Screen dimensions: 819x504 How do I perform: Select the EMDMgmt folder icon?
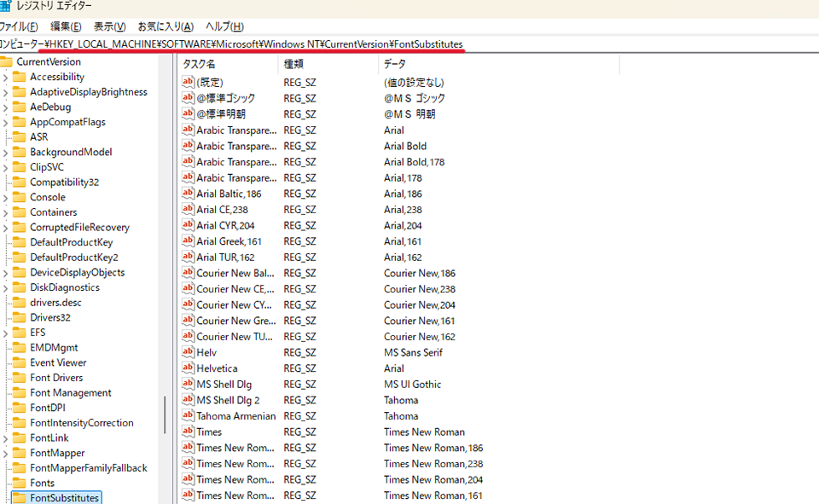[x=20, y=348]
